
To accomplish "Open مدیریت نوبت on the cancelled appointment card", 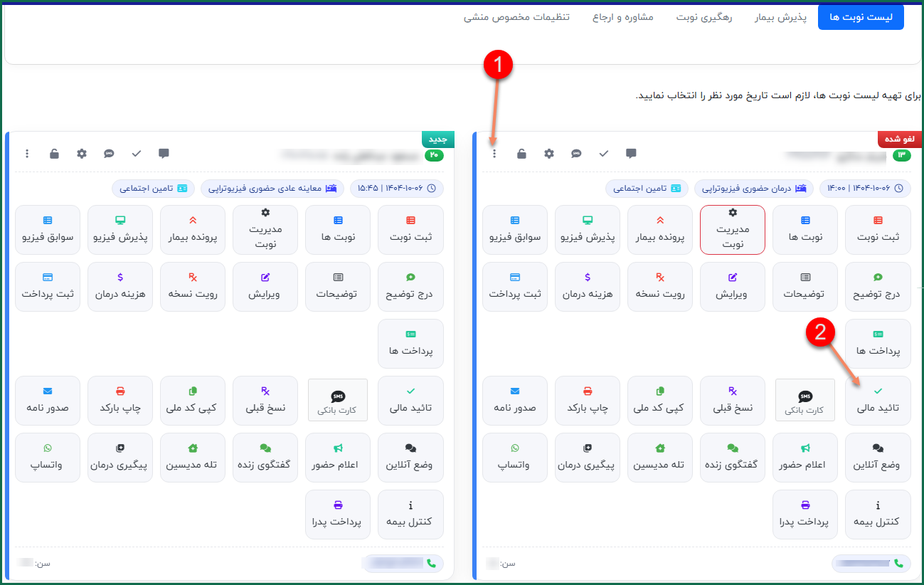I will (733, 229).
